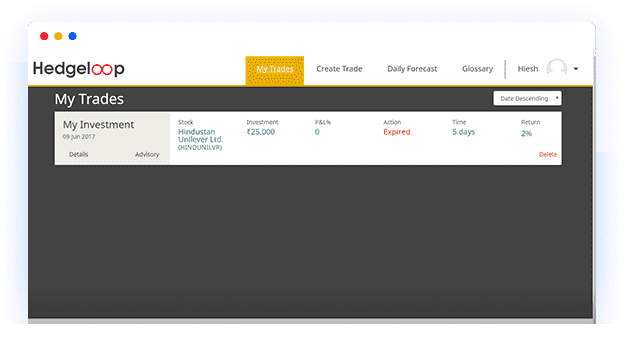Image resolution: width=624 pixels, height=361 pixels.
Task: Go to the Daily Forecast tab
Action: pos(412,69)
